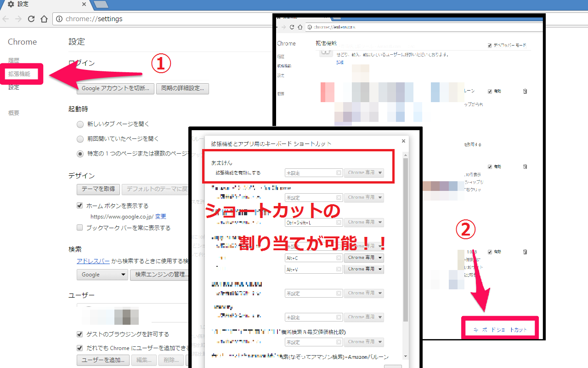The width and height of the screenshot is (588, 368).
Task: Reload the chrome://extensions window
Action: [x=292, y=27]
